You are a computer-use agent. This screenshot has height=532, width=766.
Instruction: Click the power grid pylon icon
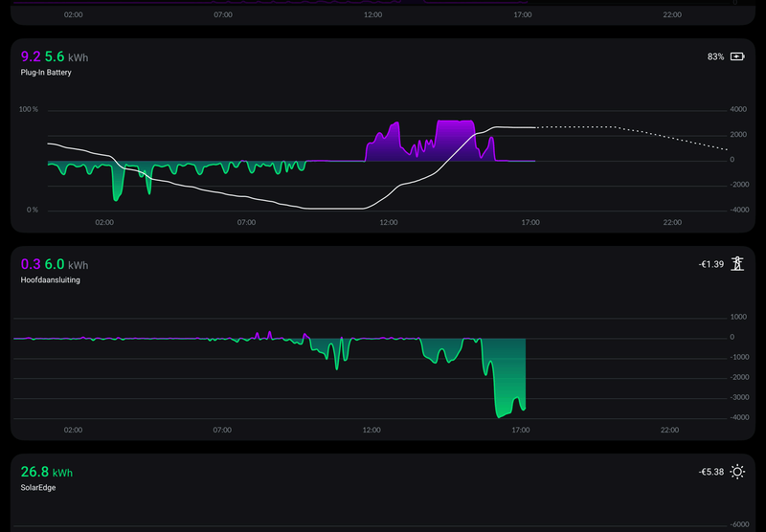point(737,264)
